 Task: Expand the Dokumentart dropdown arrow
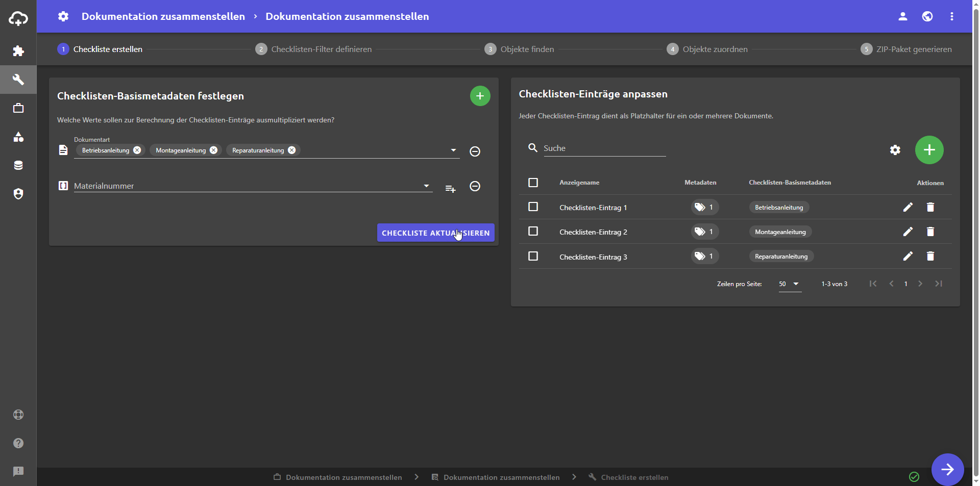pyautogui.click(x=453, y=150)
